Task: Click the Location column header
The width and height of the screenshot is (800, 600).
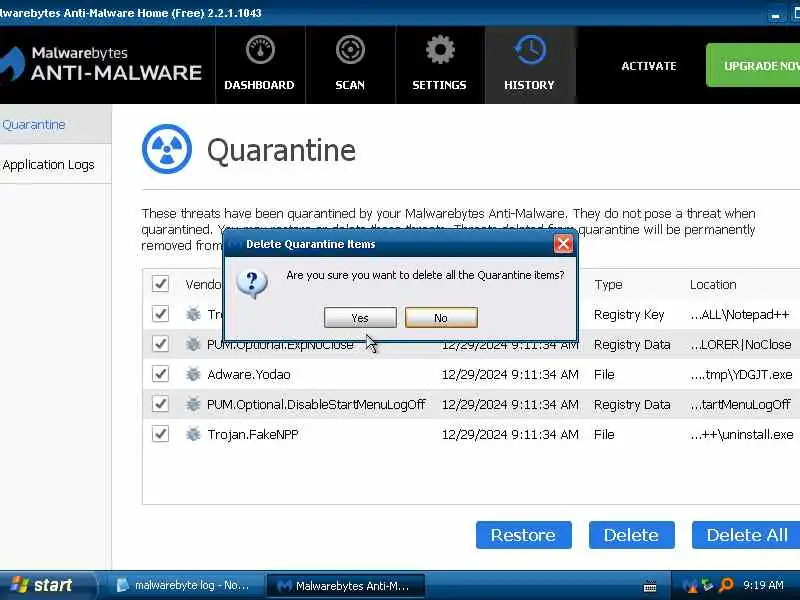Action: pos(713,284)
